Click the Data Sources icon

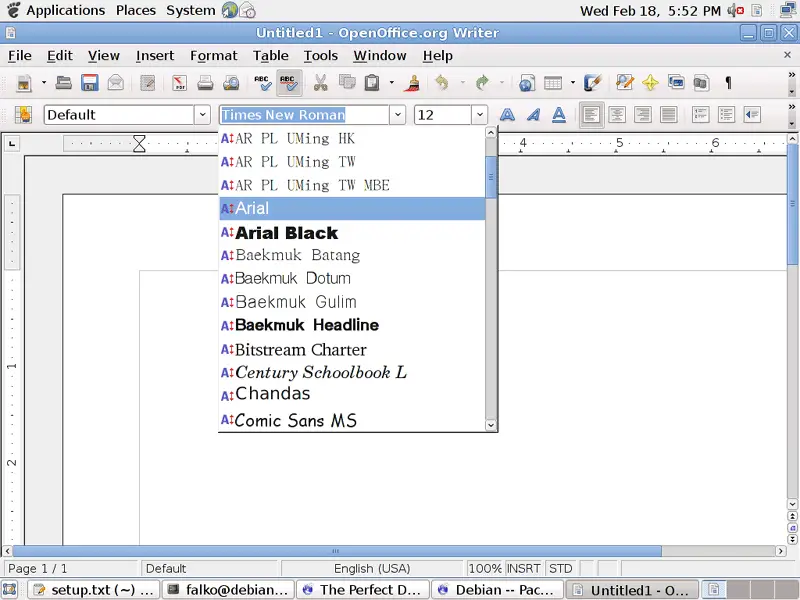coord(702,83)
